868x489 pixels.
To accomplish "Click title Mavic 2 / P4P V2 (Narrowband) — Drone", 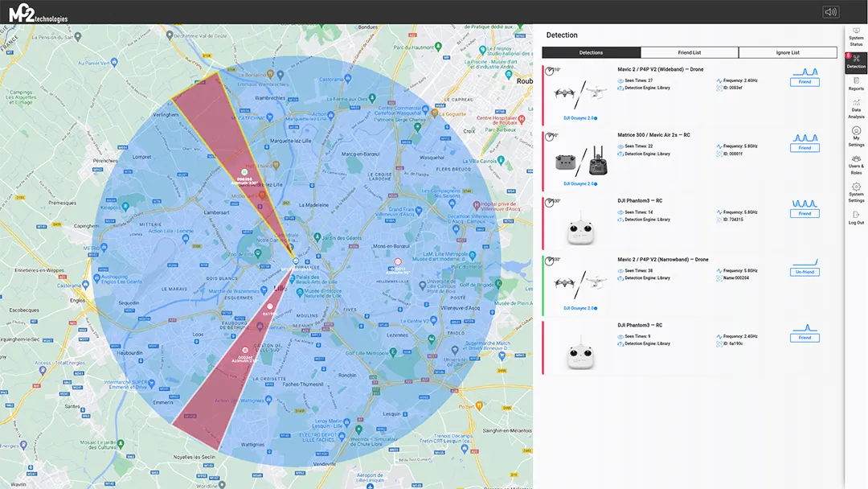I will (x=662, y=259).
